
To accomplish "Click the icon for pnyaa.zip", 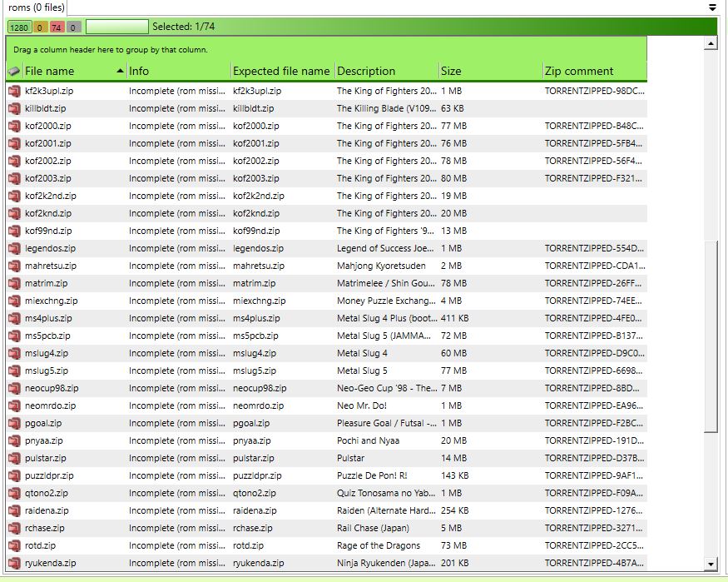I will coord(14,440).
